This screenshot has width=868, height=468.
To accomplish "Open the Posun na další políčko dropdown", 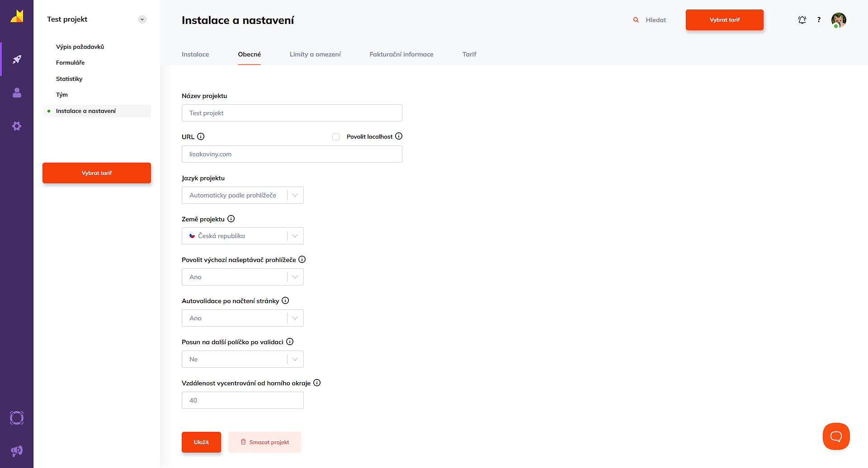I will pos(242,359).
